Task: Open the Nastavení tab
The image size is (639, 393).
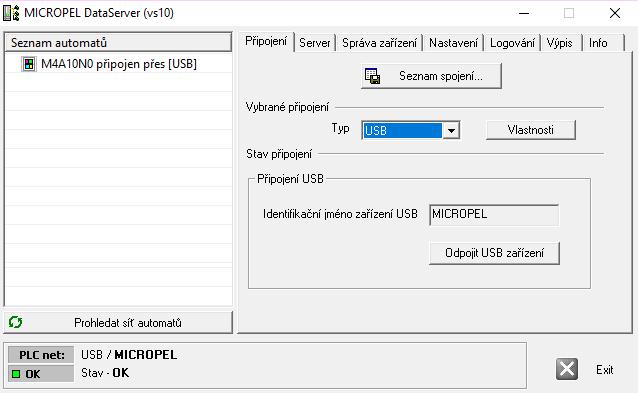Action: [x=453, y=43]
